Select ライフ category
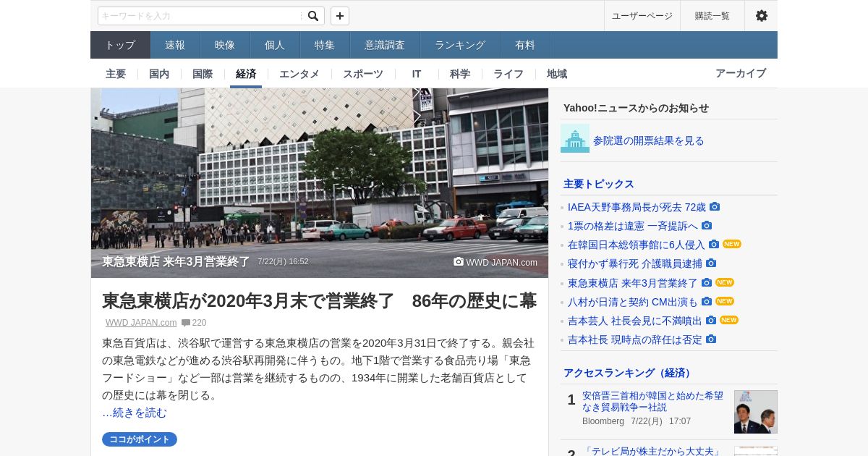Viewport: 868px width, 456px height. (509, 74)
